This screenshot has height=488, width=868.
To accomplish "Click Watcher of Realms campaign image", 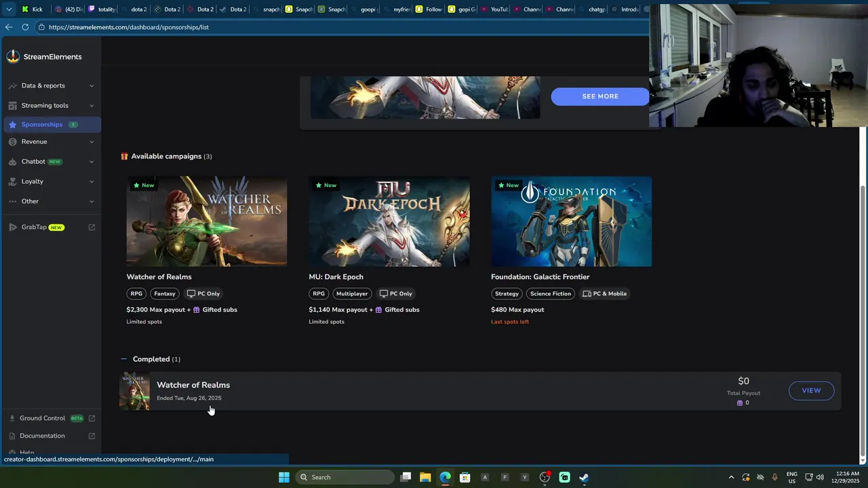I will click(x=207, y=222).
